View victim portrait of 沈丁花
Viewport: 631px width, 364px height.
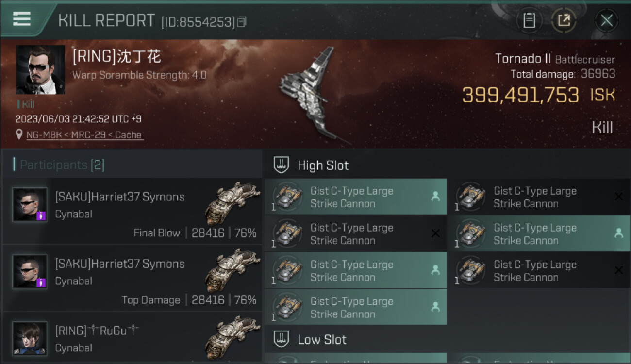click(x=40, y=70)
